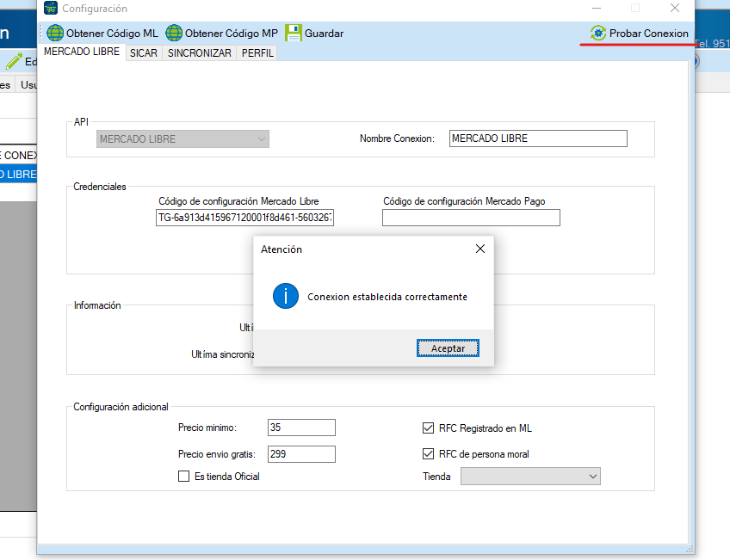Click the 'Conexion establecida correctamente' message text

click(387, 297)
